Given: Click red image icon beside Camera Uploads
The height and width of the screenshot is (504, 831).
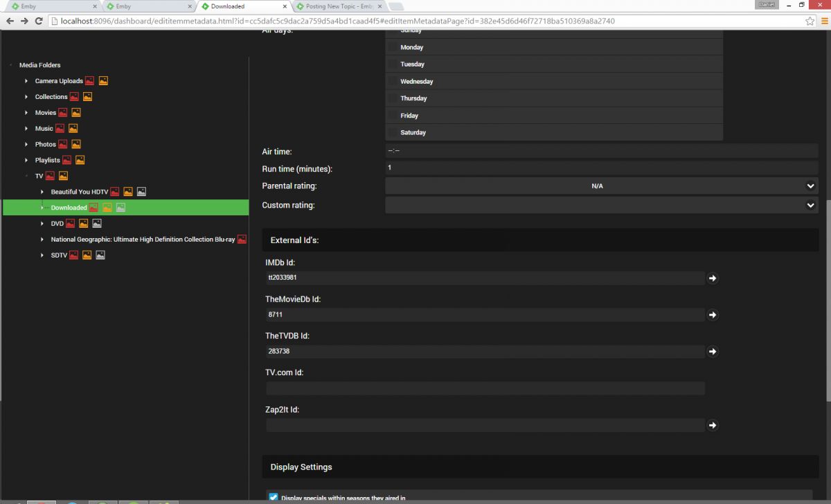Looking at the screenshot, I should (x=89, y=81).
